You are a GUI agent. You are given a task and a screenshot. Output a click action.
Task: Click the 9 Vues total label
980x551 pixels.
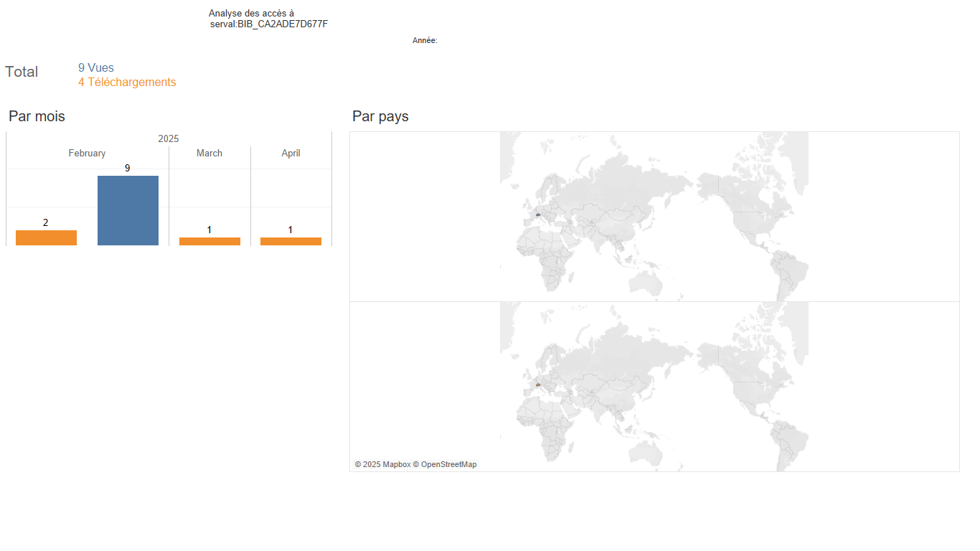[x=96, y=68]
